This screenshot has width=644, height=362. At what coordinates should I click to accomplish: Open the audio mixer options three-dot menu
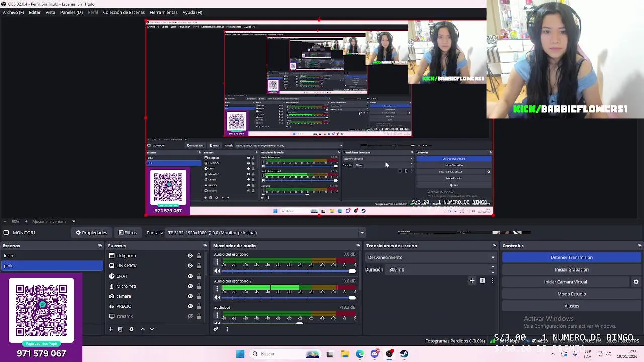point(227,329)
